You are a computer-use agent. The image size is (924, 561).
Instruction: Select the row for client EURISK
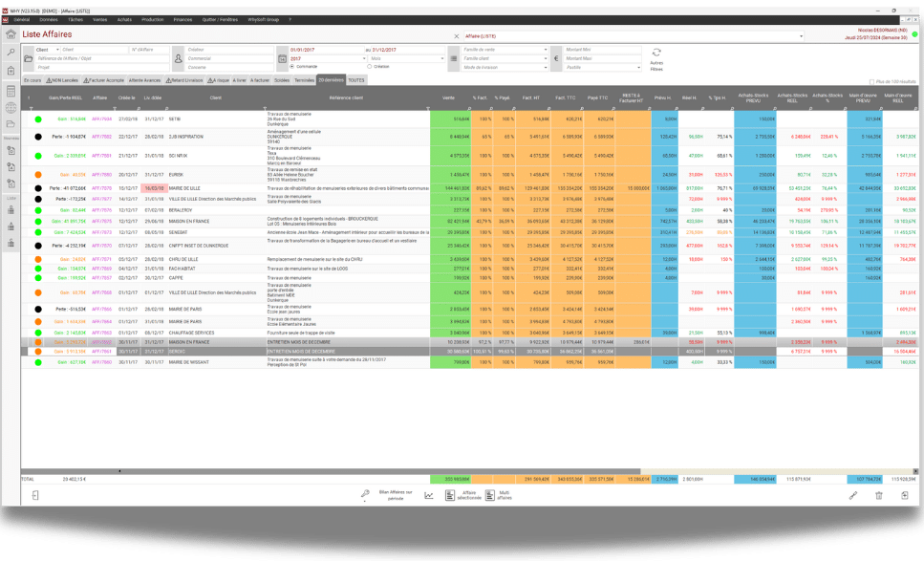tap(469, 175)
